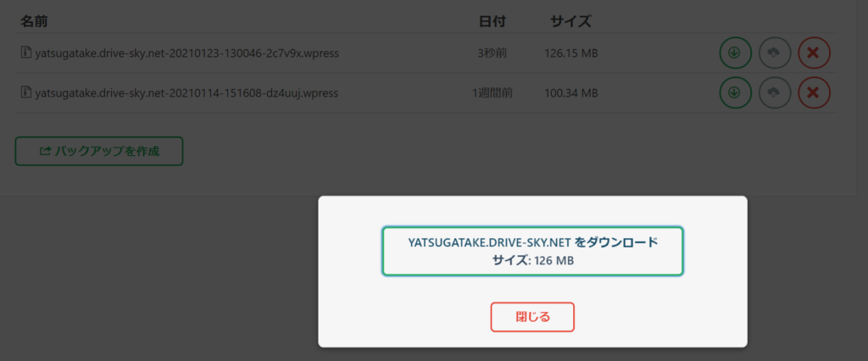Image resolution: width=868 pixels, height=361 pixels.
Task: Download the 20210114-151608 backup file
Action: (x=735, y=92)
